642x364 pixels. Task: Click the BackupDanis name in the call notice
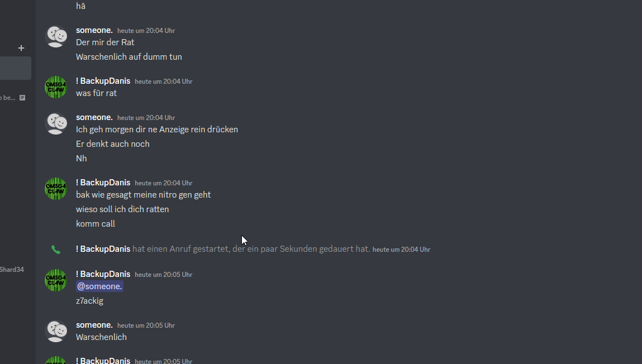click(103, 249)
